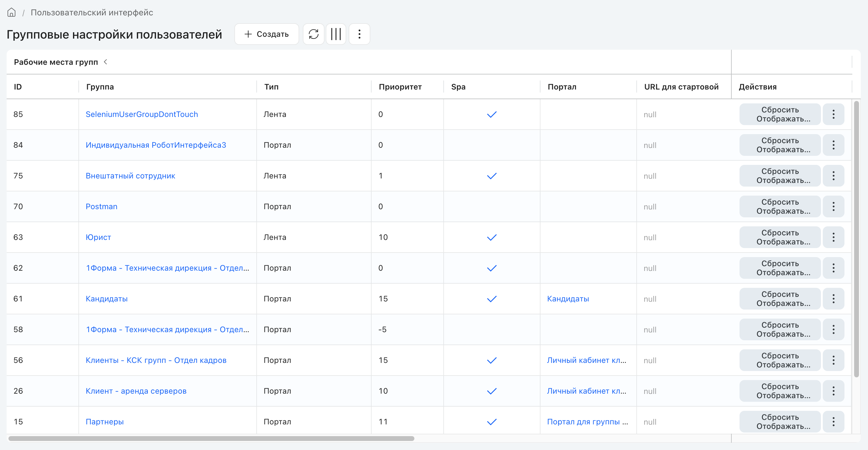The image size is (868, 450).
Task: Sort by the Spa column header
Action: pyautogui.click(x=458, y=87)
